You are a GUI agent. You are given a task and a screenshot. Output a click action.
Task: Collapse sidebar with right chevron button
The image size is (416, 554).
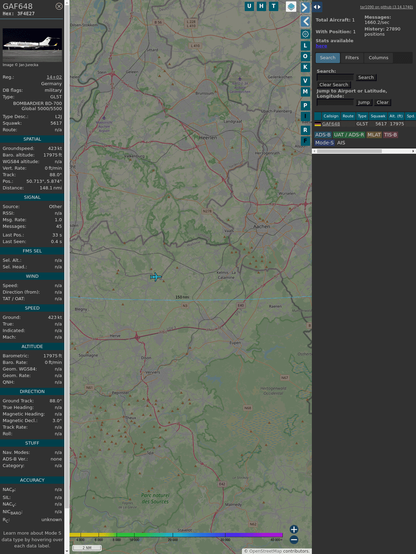coord(305,7)
